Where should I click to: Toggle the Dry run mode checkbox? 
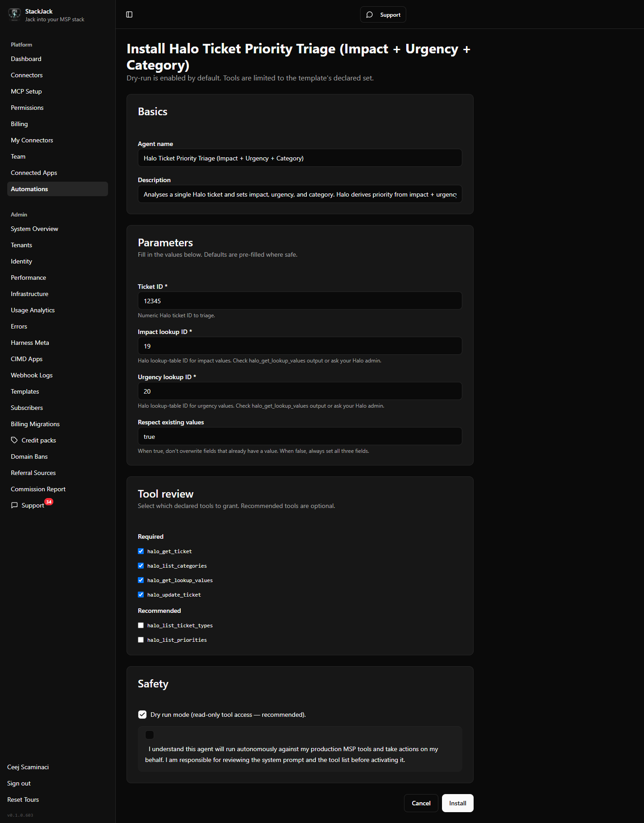(142, 715)
